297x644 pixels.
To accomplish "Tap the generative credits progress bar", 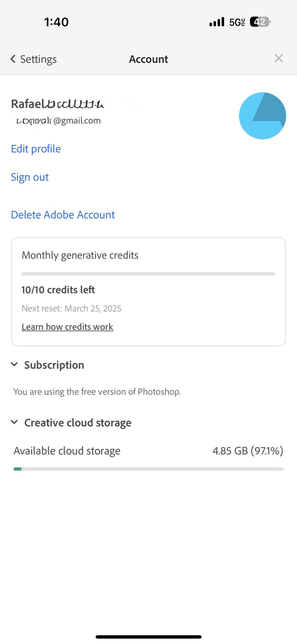I will click(148, 274).
